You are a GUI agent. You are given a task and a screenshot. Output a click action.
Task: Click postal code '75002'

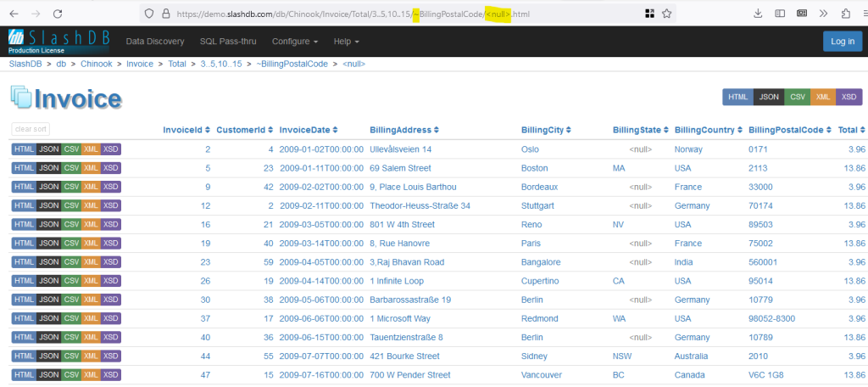coord(760,244)
